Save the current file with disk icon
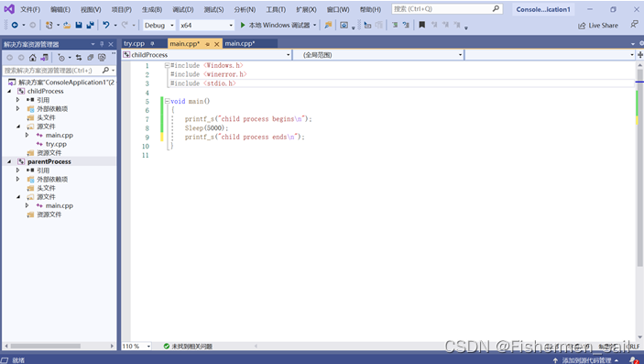The image size is (644, 364). pyautogui.click(x=79, y=25)
